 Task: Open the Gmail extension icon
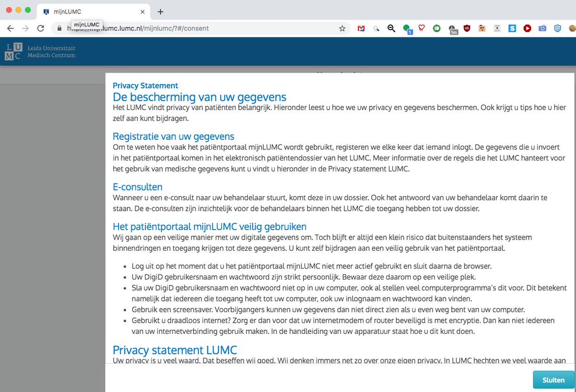pos(361,28)
